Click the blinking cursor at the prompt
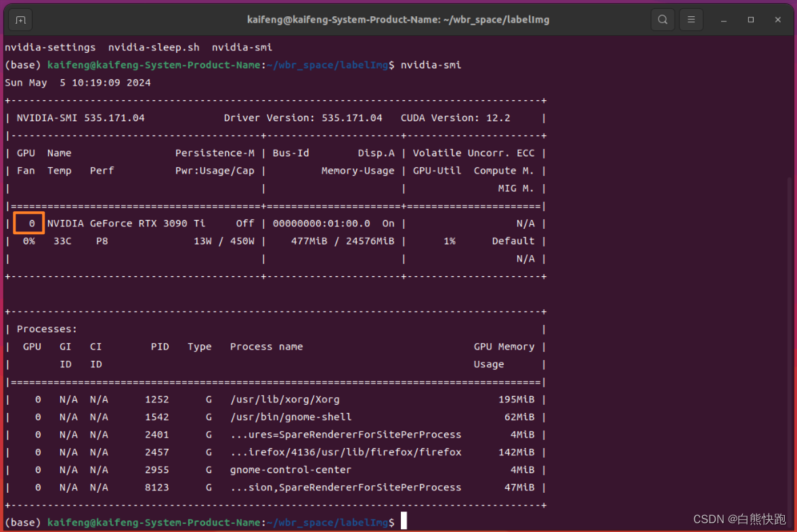The height and width of the screenshot is (532, 797). [403, 520]
